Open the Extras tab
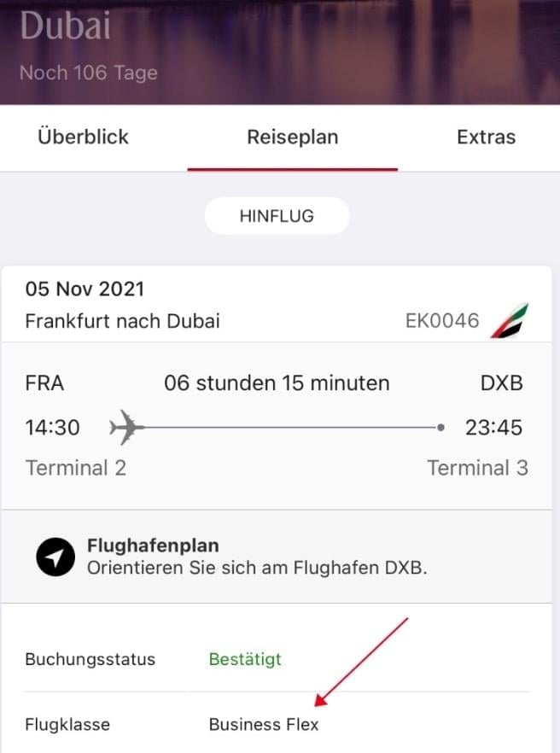560x753 pixels. click(486, 137)
